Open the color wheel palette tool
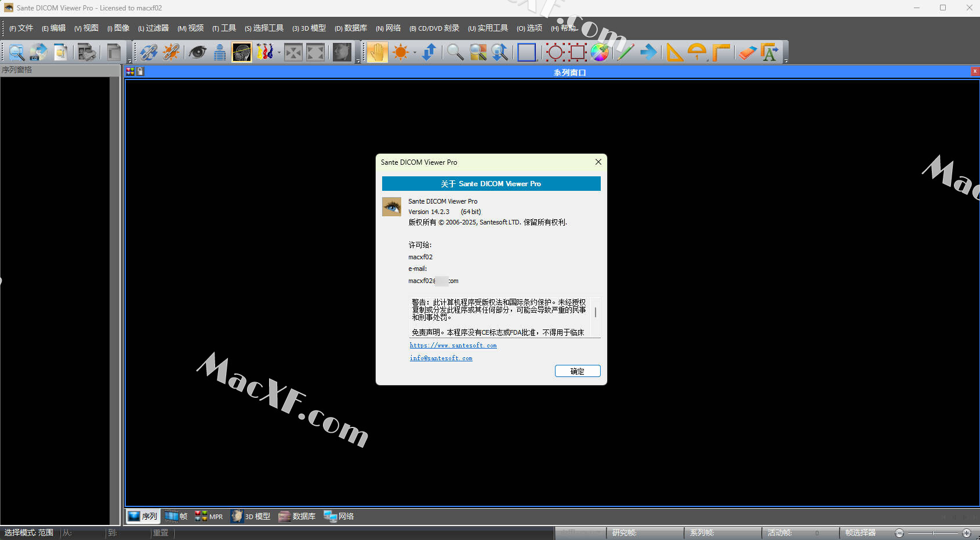 [x=600, y=52]
